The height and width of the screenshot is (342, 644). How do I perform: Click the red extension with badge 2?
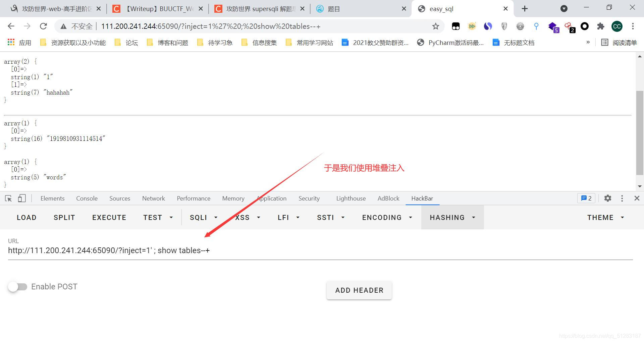[x=569, y=27]
